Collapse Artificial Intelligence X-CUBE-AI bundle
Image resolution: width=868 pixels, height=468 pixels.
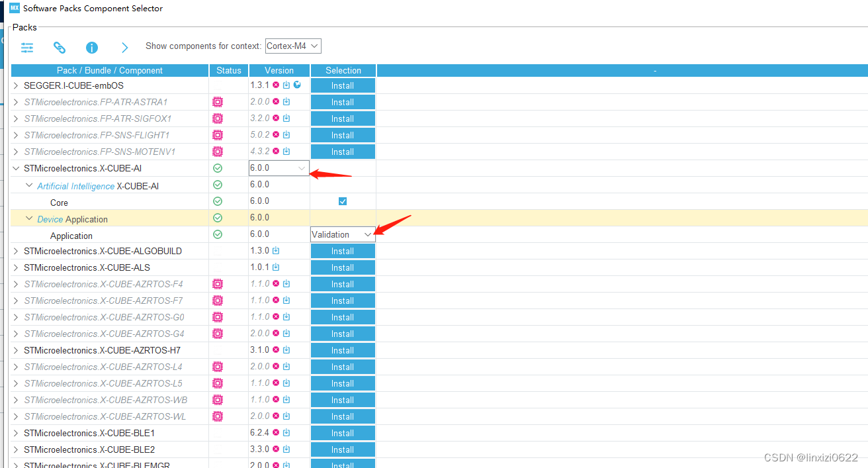click(x=29, y=185)
